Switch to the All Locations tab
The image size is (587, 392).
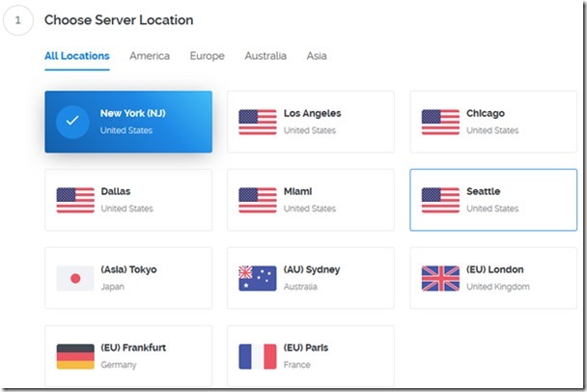pyautogui.click(x=76, y=56)
